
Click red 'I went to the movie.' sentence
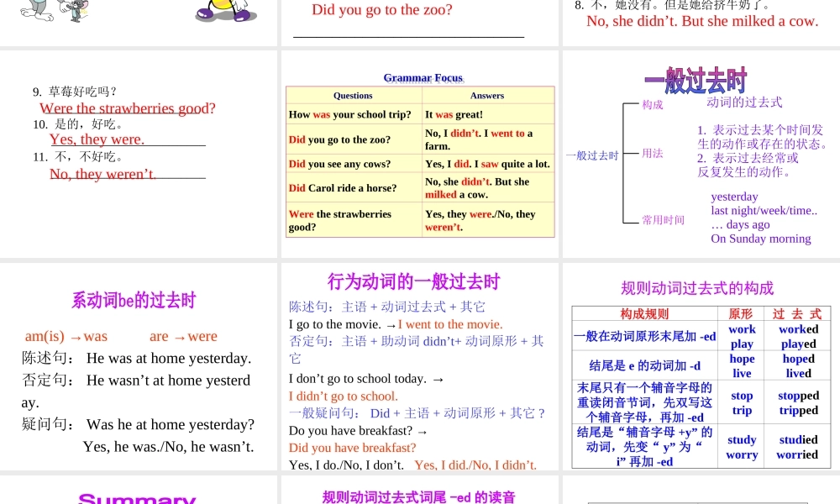click(x=450, y=324)
